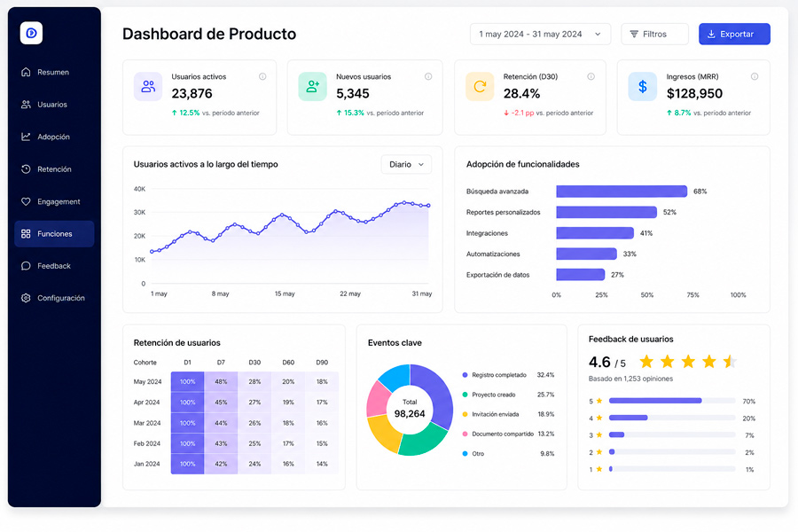Click the 3-star 7% rating bar
Image resolution: width=798 pixels, height=532 pixels.
pos(616,434)
